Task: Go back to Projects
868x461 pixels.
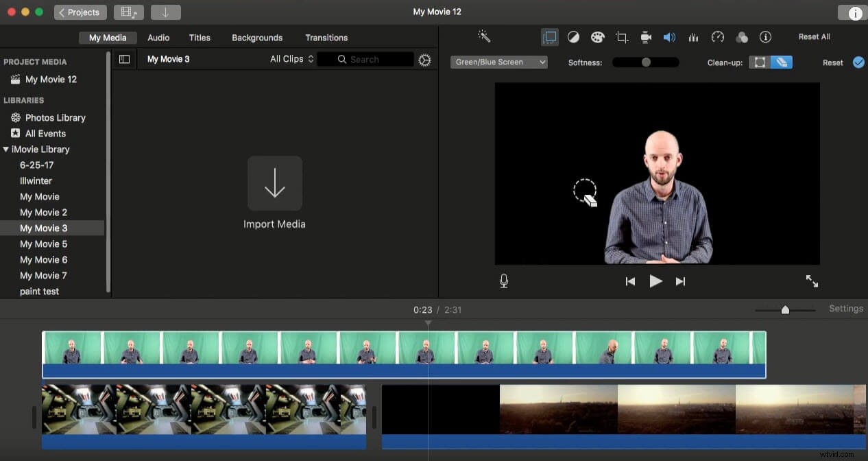Action: pyautogui.click(x=80, y=12)
